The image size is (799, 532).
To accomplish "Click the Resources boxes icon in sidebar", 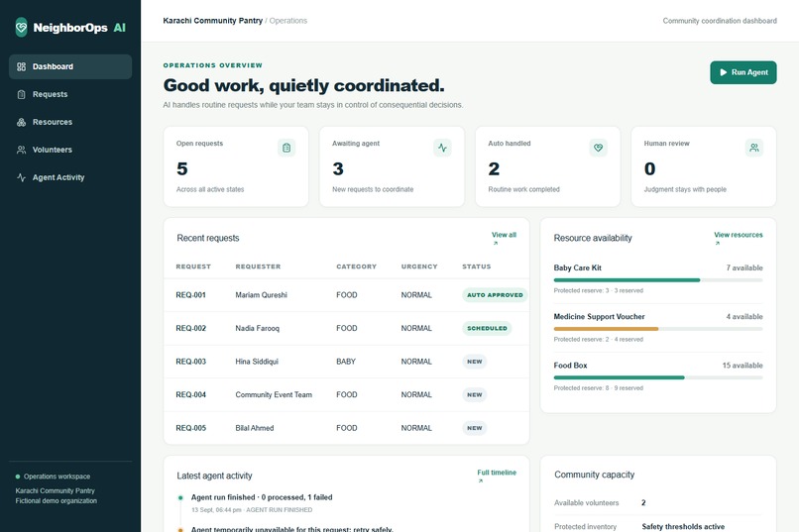I will (22, 122).
